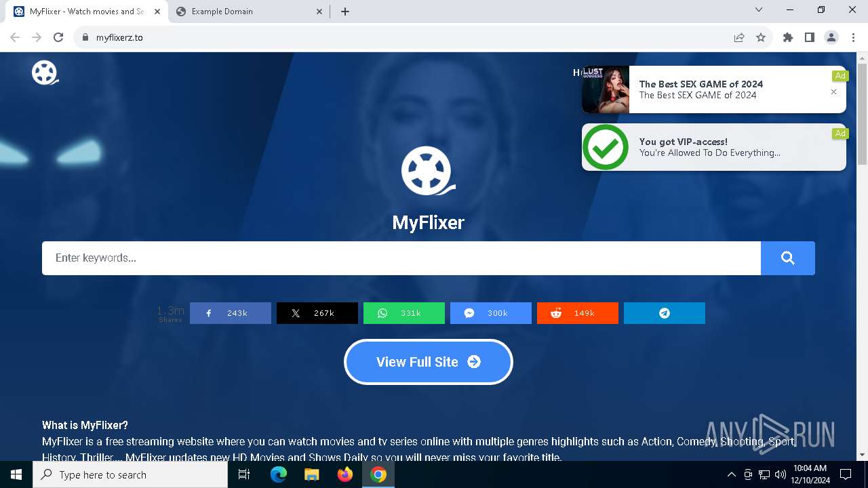Image resolution: width=868 pixels, height=488 pixels.
Task: Share on X with 267k shares
Action: click(x=317, y=313)
